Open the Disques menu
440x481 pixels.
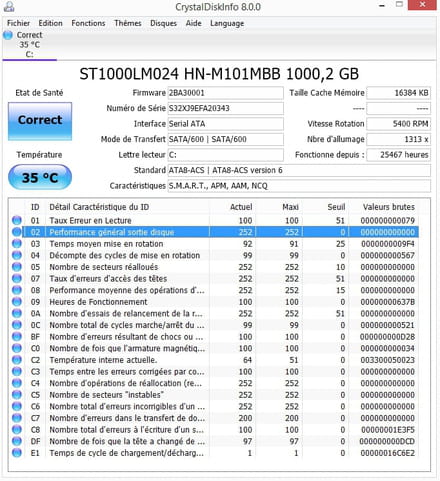coord(163,23)
